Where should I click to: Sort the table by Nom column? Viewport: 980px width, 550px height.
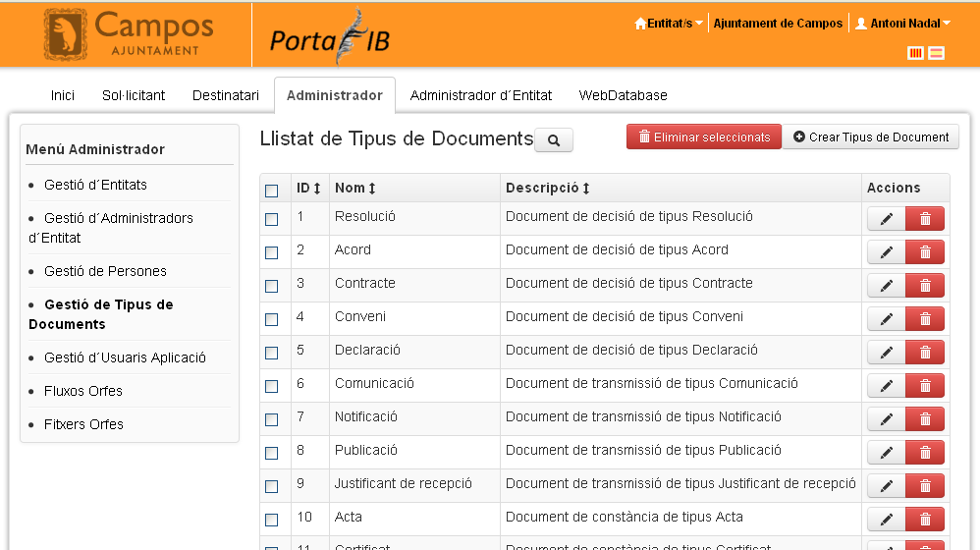354,188
